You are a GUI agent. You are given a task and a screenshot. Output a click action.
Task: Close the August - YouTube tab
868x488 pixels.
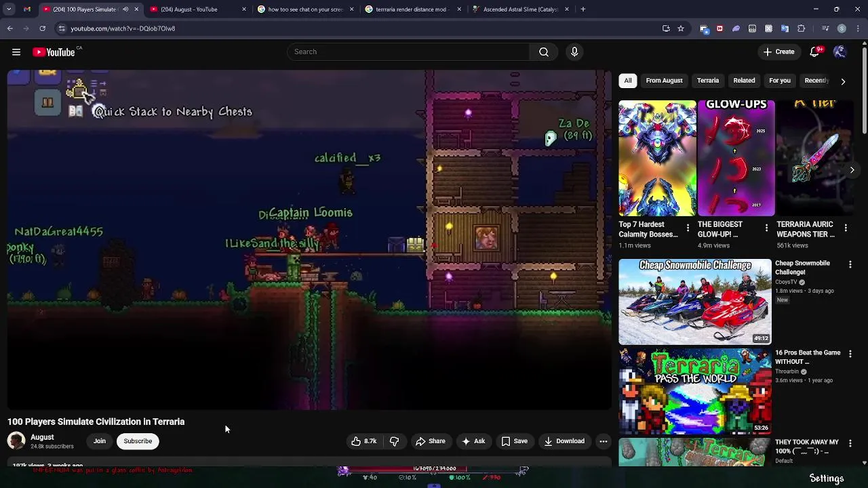[244, 9]
